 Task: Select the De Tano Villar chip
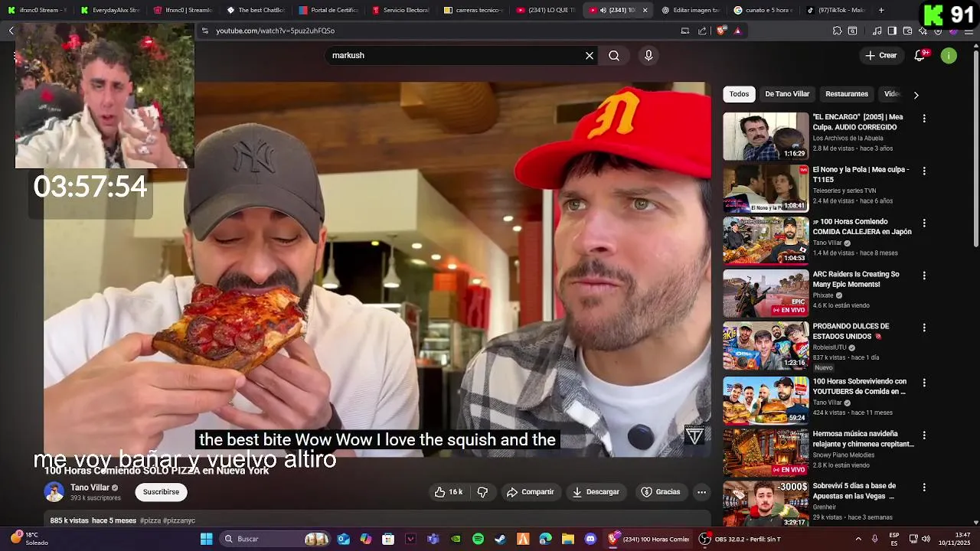coord(787,94)
